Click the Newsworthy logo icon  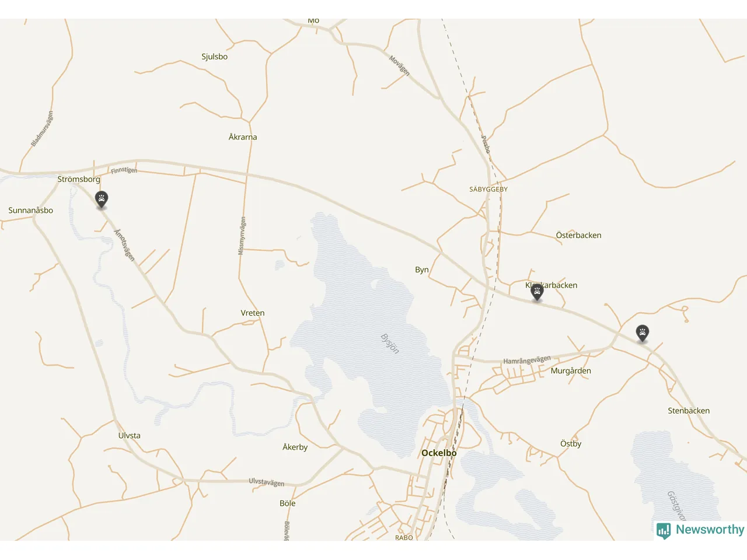coord(664,530)
